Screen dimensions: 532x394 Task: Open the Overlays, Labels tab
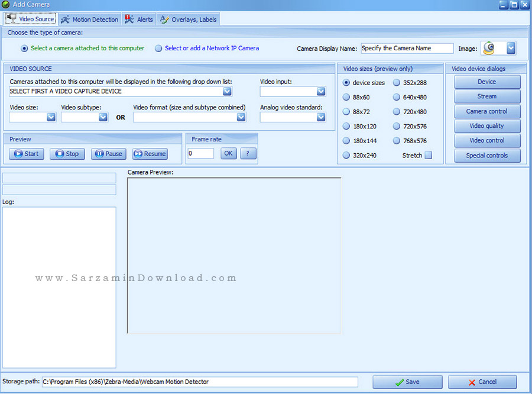coord(188,20)
